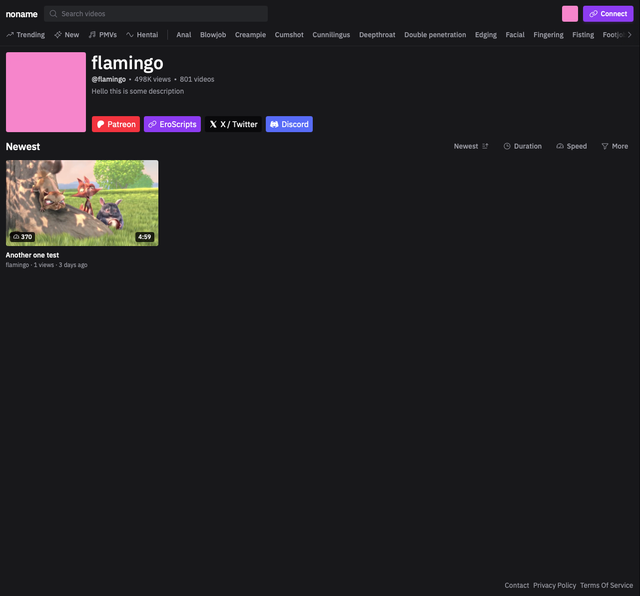Open the Discord link button
This screenshot has height=596, width=640.
pos(289,124)
